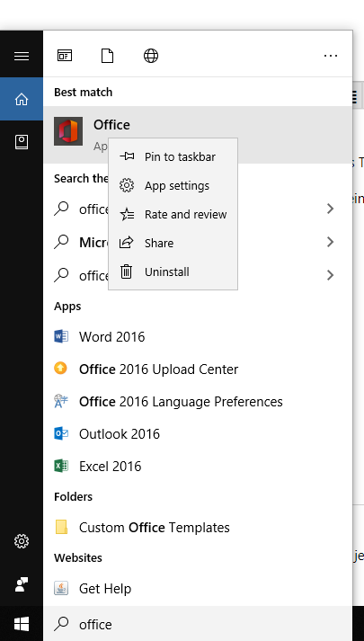
Task: Open the Custom Office Templates folder
Action: (198, 528)
